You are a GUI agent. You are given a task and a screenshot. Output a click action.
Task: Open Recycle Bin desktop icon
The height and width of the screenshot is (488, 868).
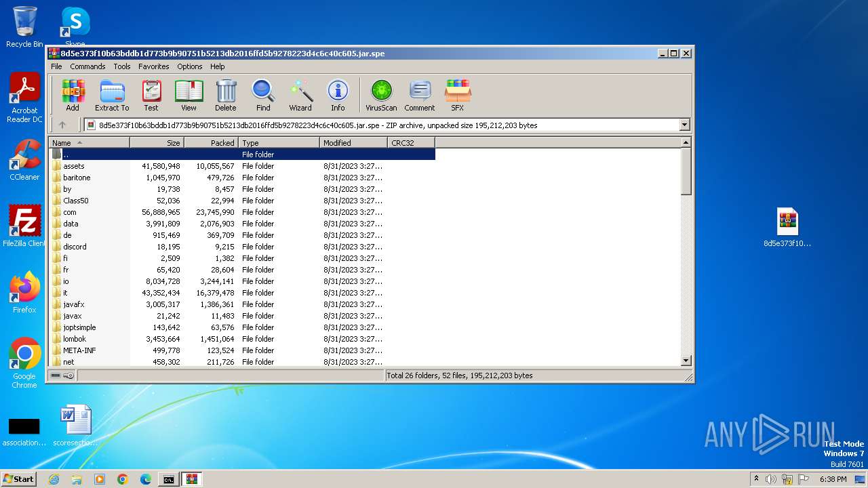click(x=24, y=27)
